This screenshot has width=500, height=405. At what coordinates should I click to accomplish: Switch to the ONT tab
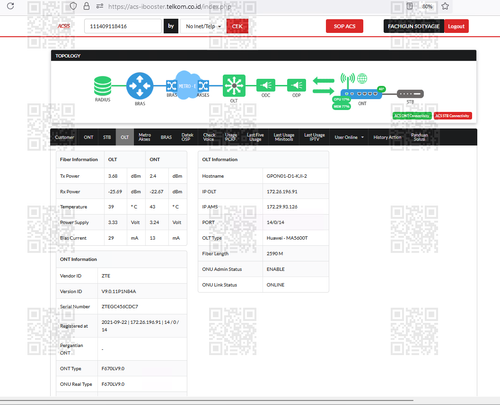pyautogui.click(x=89, y=137)
